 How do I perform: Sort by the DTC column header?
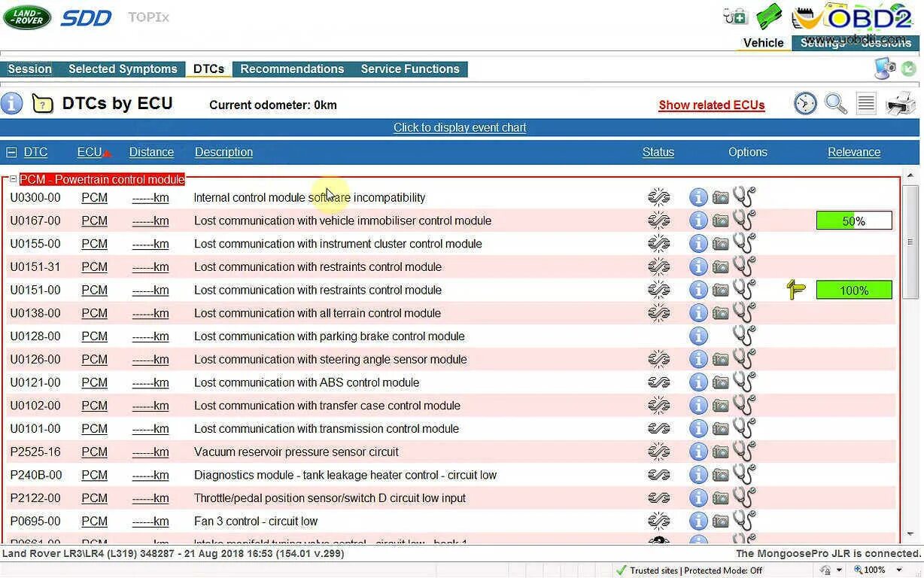point(35,152)
